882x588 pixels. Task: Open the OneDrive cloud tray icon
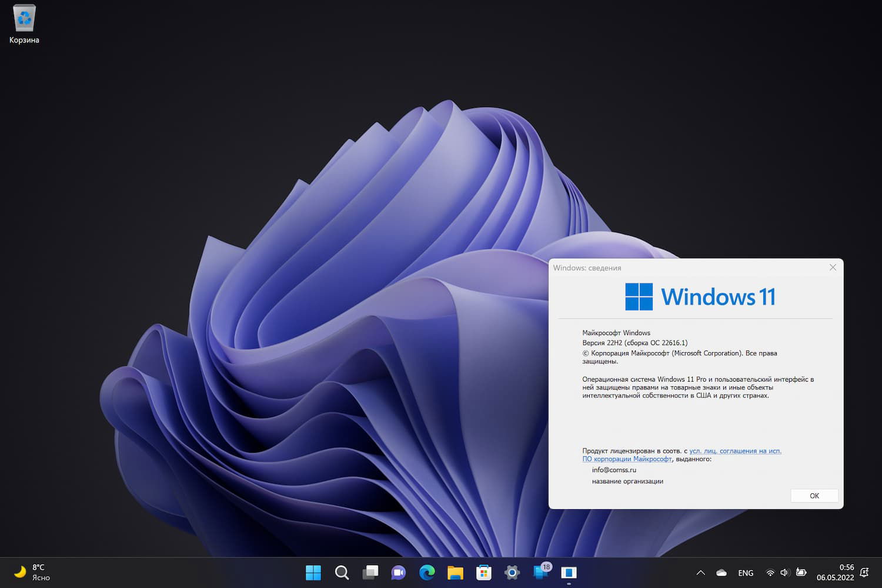coord(721,573)
